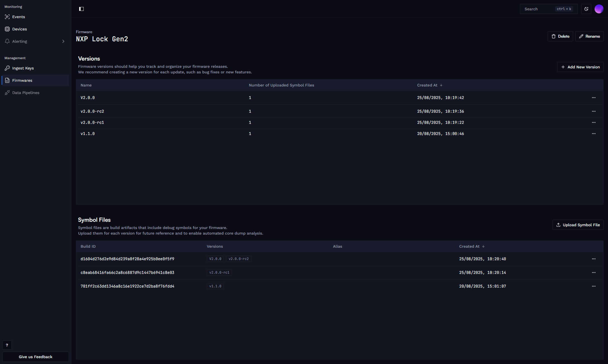Click the V2.0.0 version tag badge
The width and height of the screenshot is (608, 364).
click(x=215, y=259)
